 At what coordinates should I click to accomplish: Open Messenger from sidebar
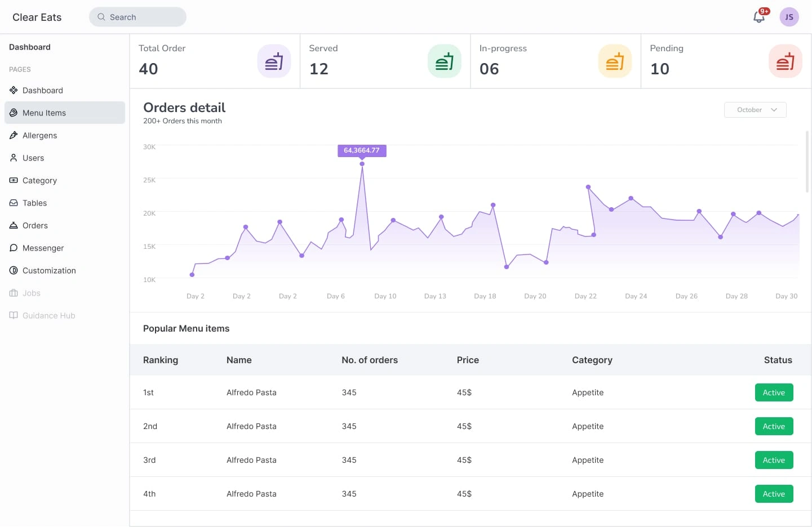click(x=65, y=248)
